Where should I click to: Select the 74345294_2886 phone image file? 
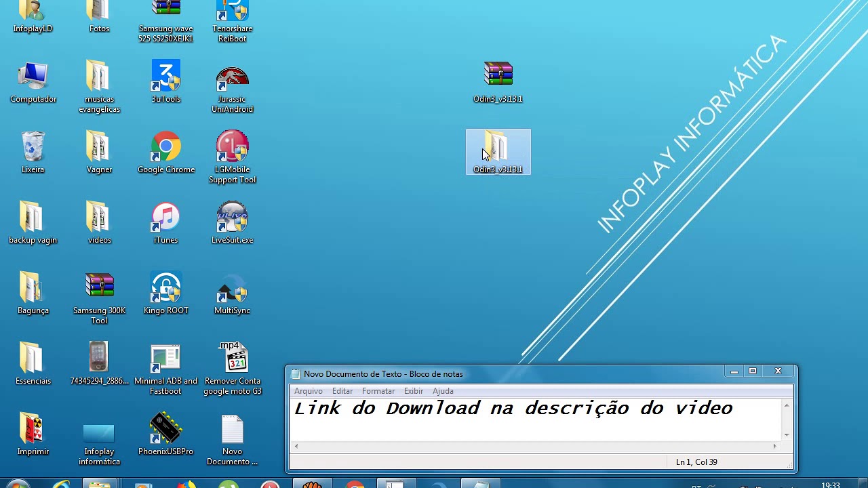coord(99,365)
